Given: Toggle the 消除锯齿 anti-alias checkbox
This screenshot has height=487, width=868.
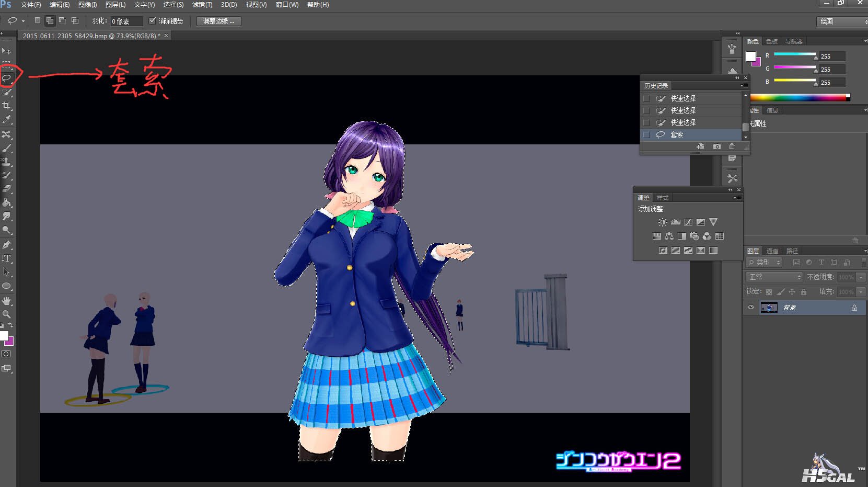Looking at the screenshot, I should pos(153,21).
